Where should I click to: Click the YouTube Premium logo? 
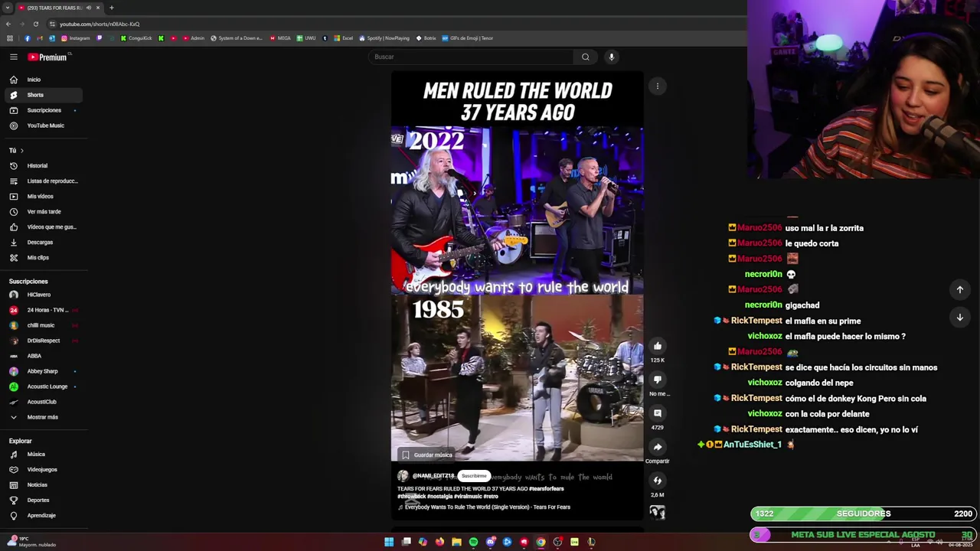coord(49,57)
